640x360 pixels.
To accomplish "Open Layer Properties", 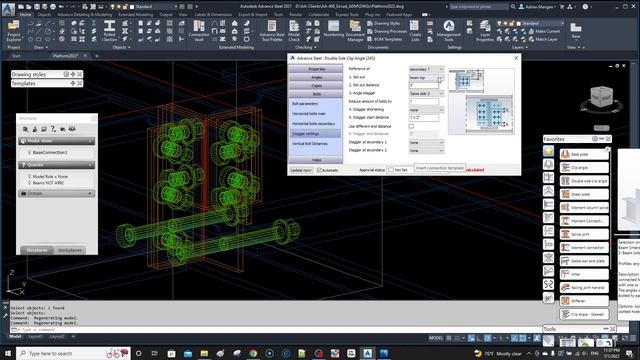I will click(485, 31).
